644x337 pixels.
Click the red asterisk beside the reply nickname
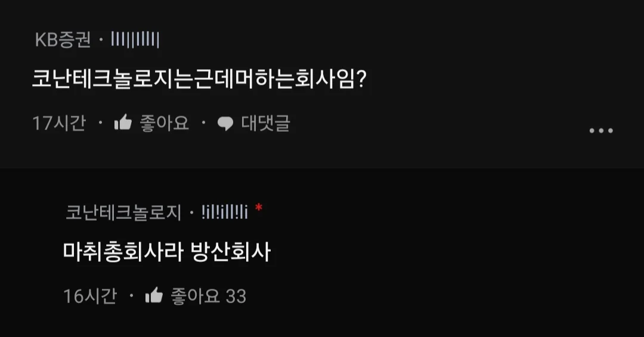point(258,208)
